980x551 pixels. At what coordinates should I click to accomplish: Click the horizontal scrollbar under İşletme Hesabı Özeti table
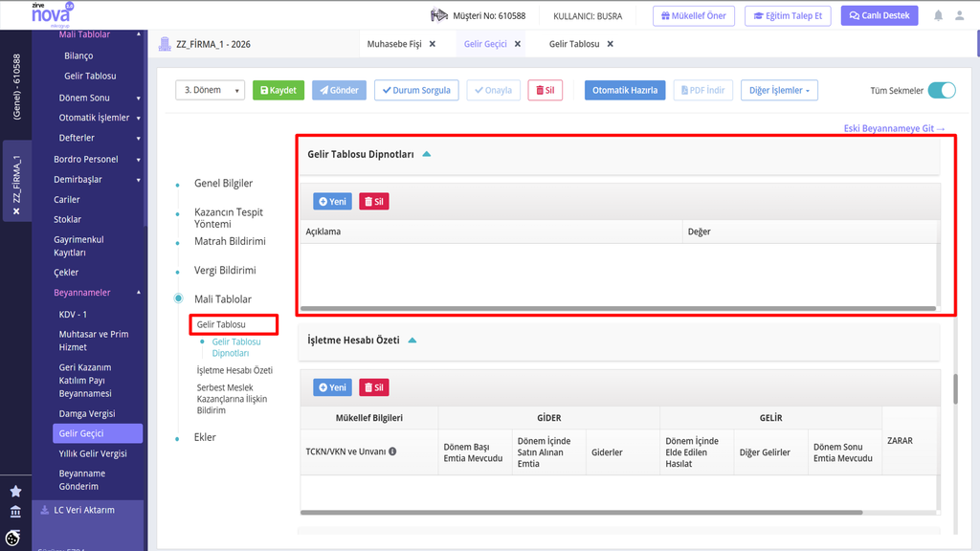(x=581, y=513)
